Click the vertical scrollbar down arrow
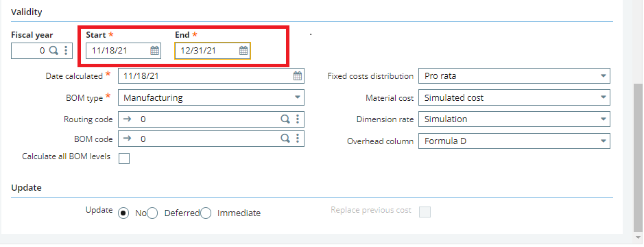Image resolution: width=644 pixels, height=247 pixels. click(x=638, y=238)
